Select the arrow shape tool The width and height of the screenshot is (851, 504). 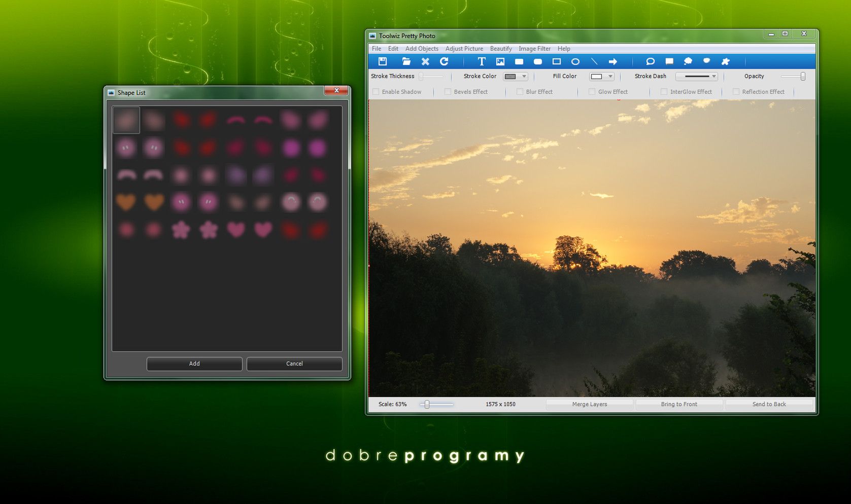(613, 61)
